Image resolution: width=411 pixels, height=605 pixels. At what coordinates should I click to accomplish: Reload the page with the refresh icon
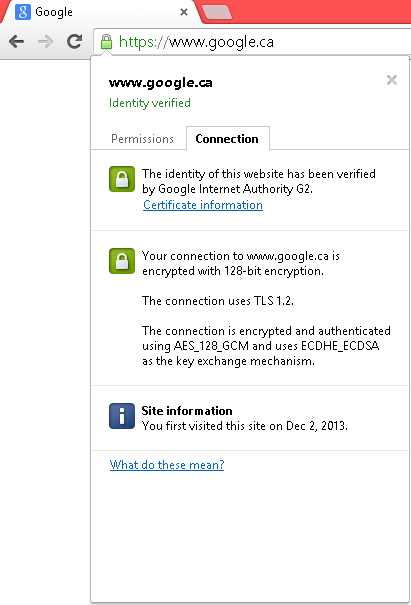pos(74,41)
